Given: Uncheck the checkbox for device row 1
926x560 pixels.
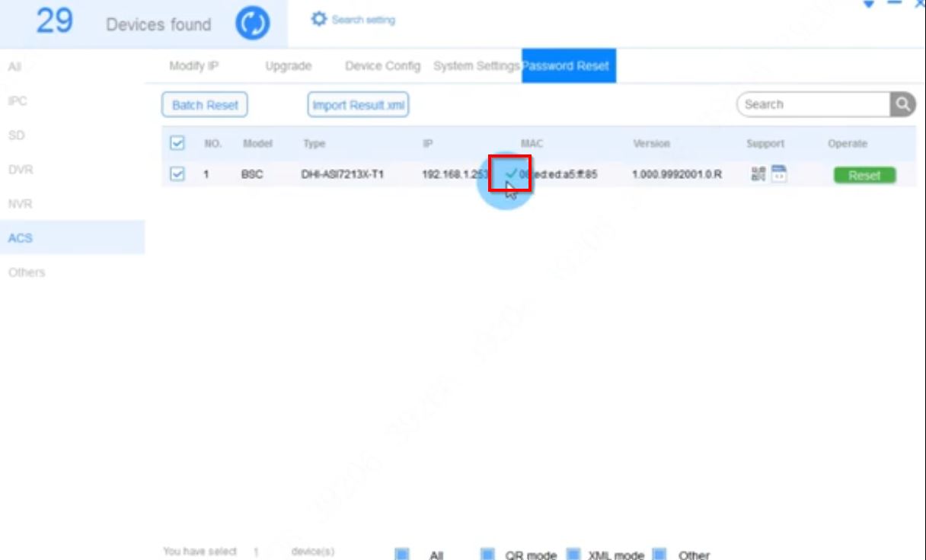Looking at the screenshot, I should (x=177, y=174).
